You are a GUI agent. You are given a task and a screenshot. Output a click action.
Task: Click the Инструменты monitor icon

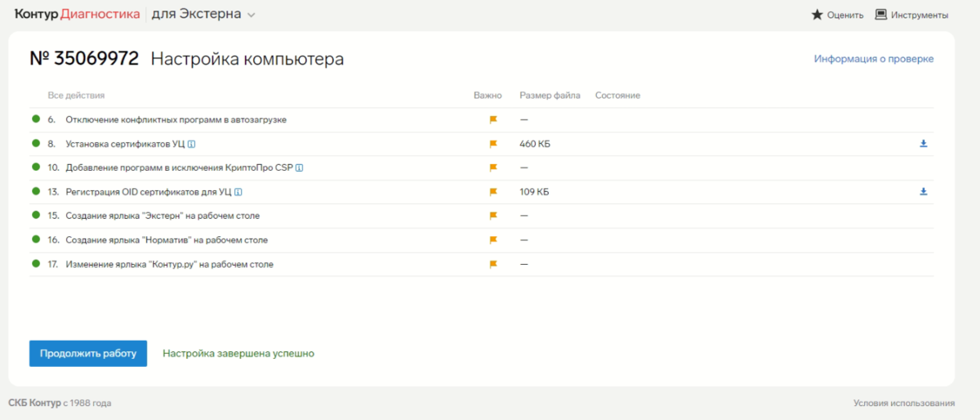tap(881, 15)
